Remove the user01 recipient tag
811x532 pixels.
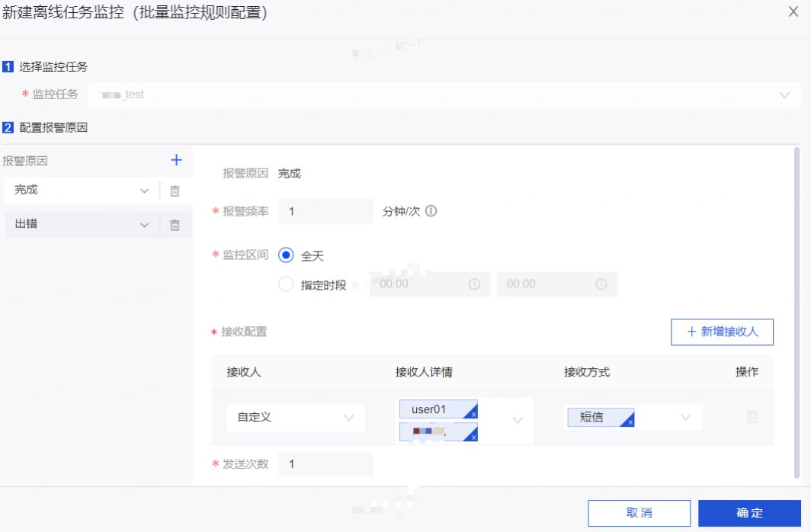click(x=473, y=414)
